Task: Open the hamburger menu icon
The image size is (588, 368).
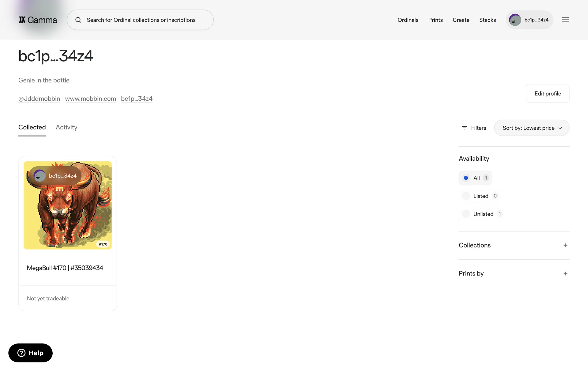Action: [x=565, y=20]
